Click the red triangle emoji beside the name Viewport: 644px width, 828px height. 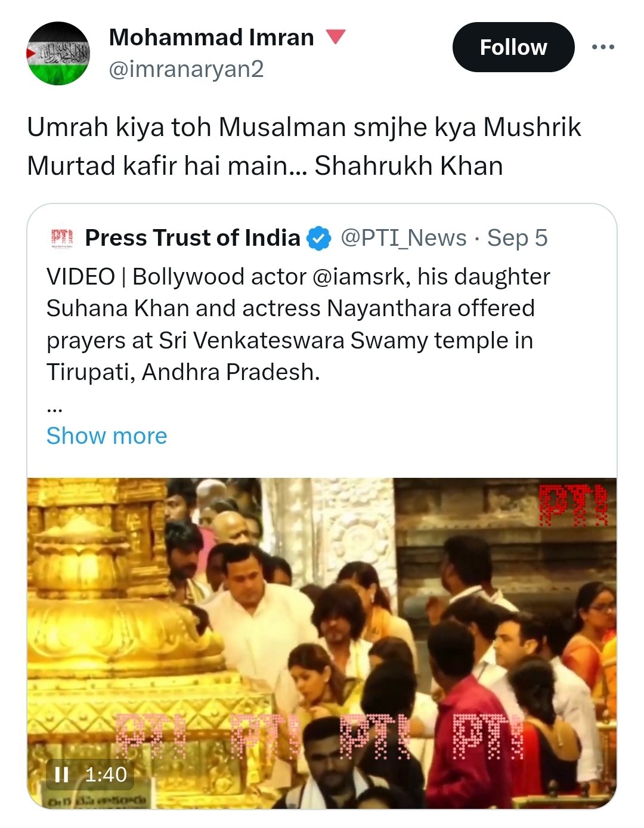tap(336, 37)
